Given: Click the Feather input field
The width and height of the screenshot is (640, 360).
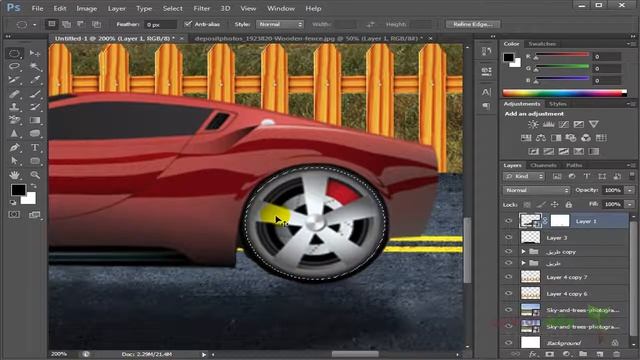Looking at the screenshot, I should click(x=160, y=24).
